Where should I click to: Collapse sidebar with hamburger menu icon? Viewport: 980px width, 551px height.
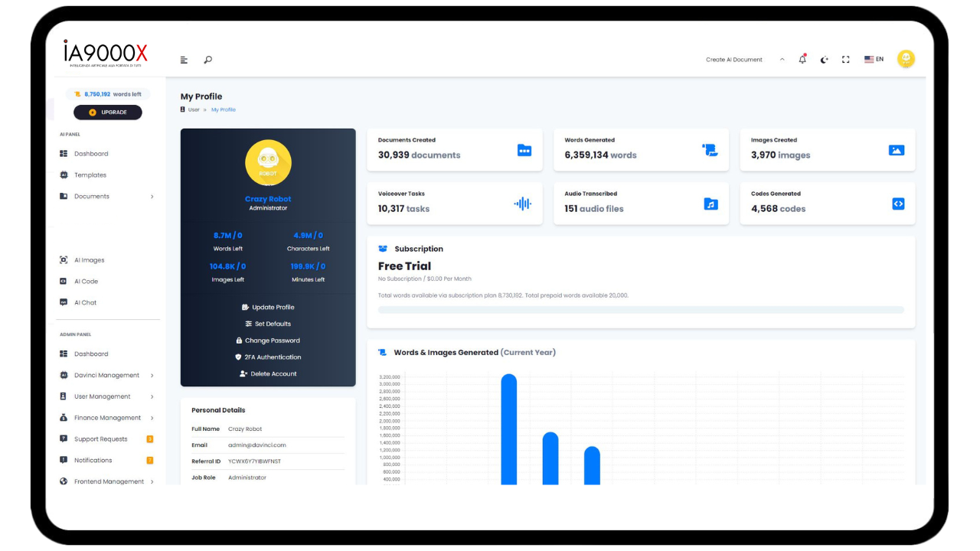pos(184,60)
